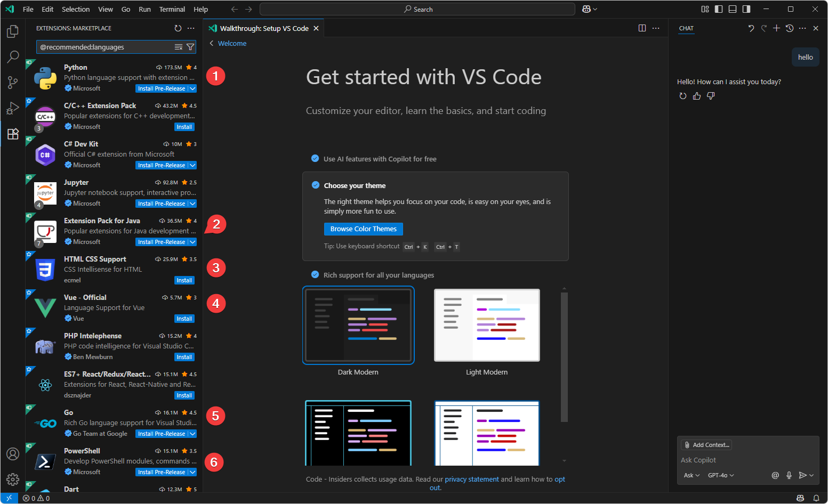Send the chat message
Viewport: 828px width, 504px height.
click(x=802, y=475)
